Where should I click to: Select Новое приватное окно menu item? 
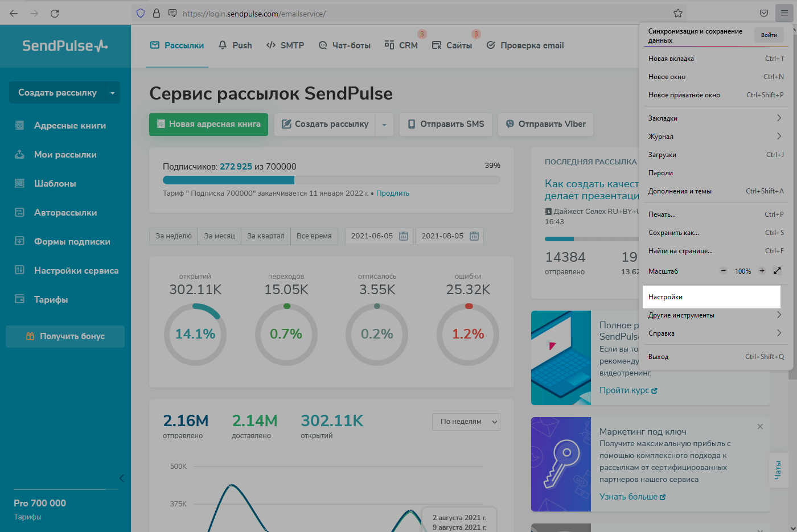click(716, 95)
